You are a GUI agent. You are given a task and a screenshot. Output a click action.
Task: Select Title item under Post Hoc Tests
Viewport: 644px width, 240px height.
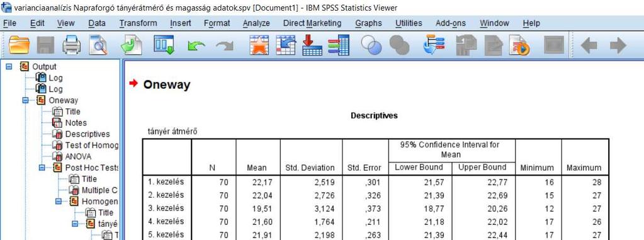(89, 179)
